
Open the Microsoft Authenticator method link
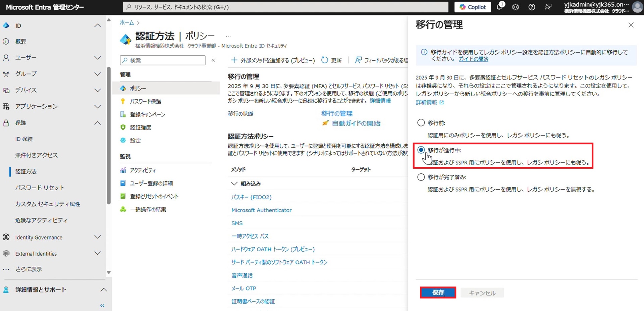point(261,210)
